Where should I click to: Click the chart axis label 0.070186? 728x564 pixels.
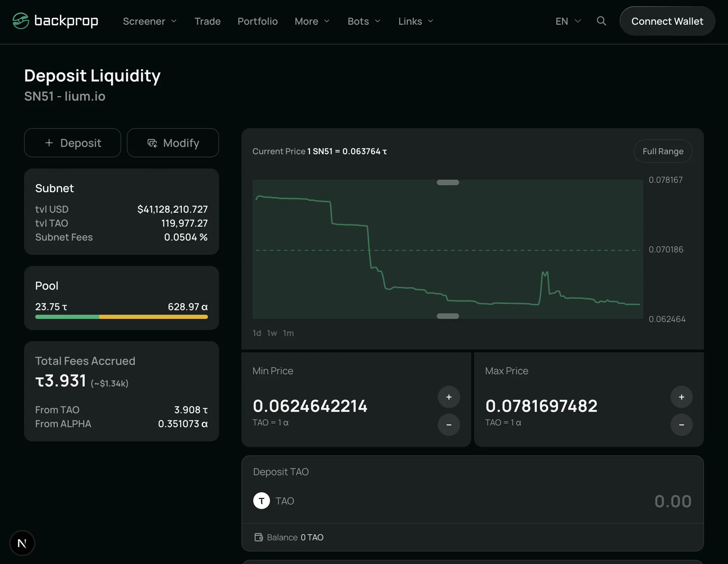coord(666,250)
